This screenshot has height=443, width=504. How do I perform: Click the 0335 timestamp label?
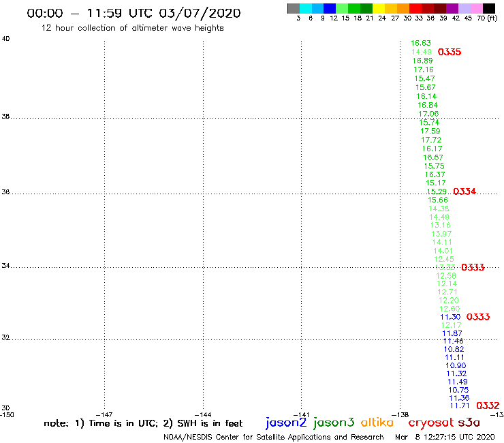point(450,52)
